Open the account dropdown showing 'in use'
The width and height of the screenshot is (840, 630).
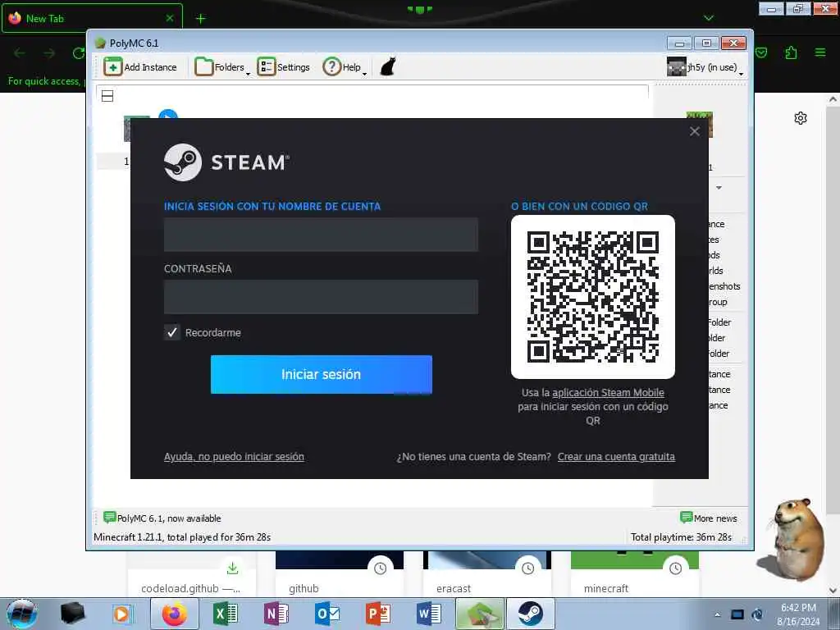705,67
